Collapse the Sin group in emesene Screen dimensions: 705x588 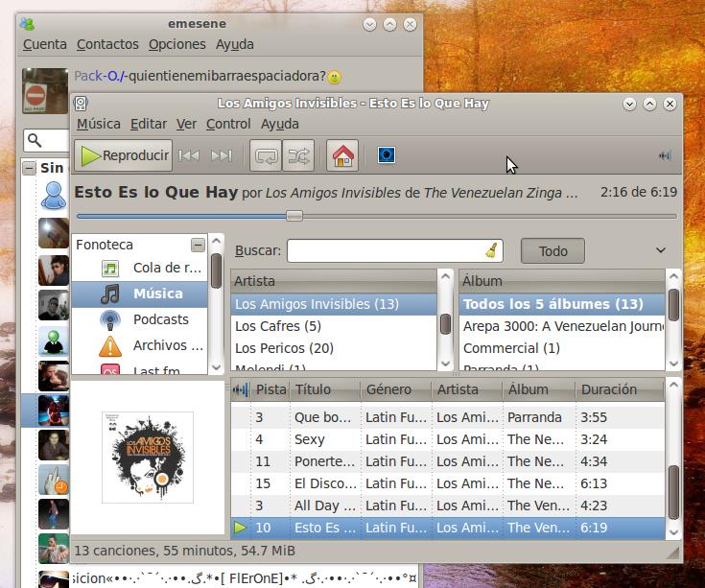click(x=29, y=168)
